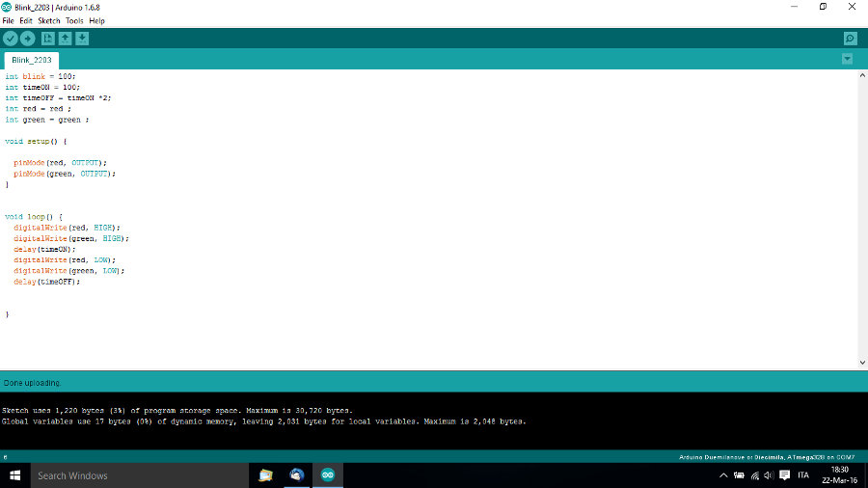Click the 'digitalWrite(green, HIGH);' line
This screenshot has width=868, height=488.
click(x=71, y=238)
